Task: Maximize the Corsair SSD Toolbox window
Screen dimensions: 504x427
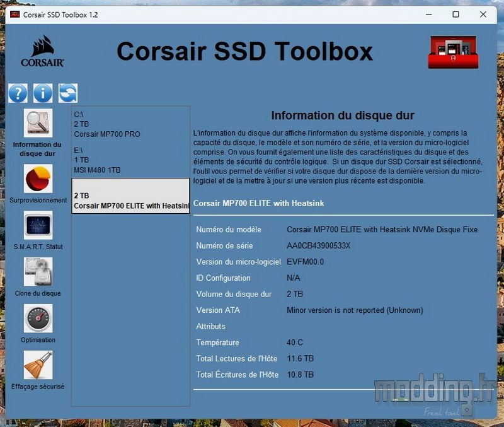Action: pyautogui.click(x=455, y=15)
